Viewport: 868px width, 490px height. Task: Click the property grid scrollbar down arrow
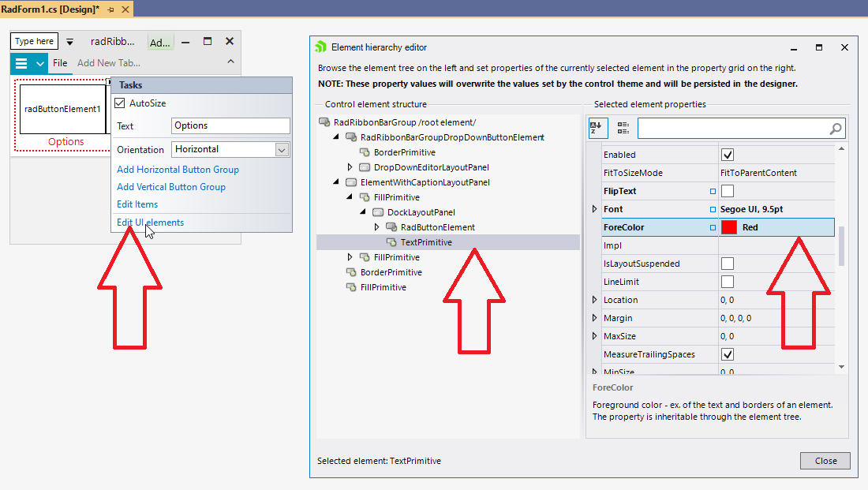[x=841, y=367]
